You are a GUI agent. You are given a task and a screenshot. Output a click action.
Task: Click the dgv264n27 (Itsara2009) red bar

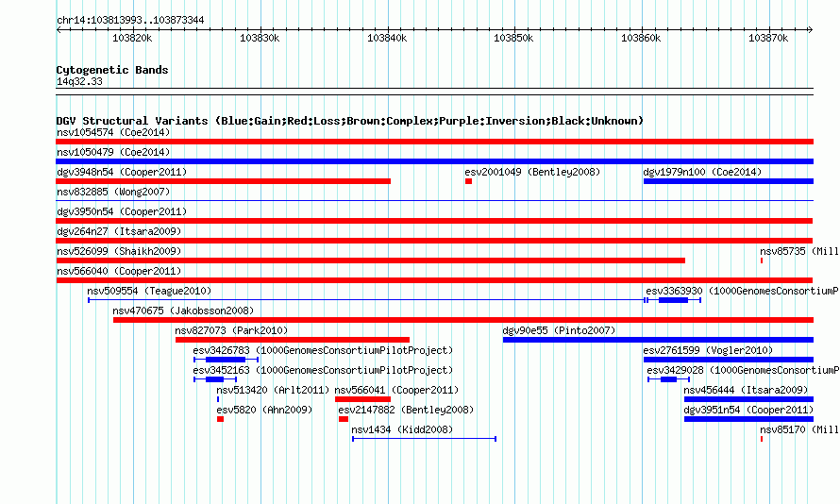coord(434,241)
